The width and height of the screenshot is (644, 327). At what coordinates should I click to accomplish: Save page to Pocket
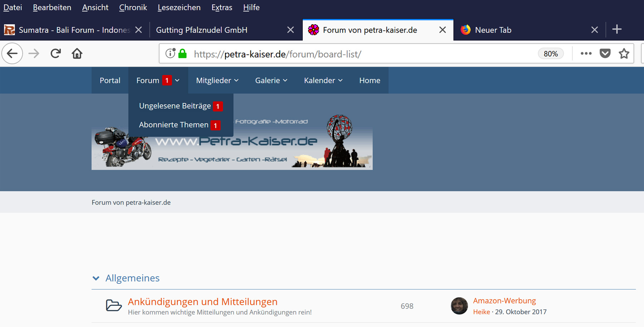click(x=605, y=54)
